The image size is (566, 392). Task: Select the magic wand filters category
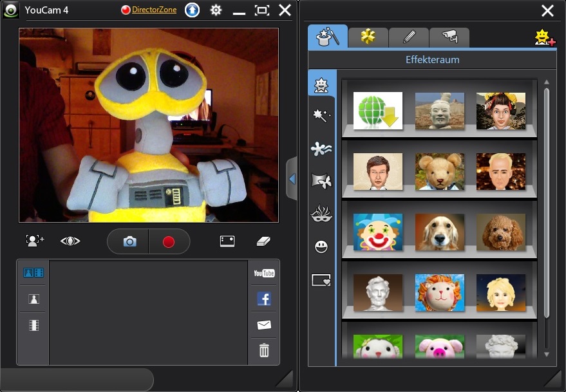(x=321, y=115)
